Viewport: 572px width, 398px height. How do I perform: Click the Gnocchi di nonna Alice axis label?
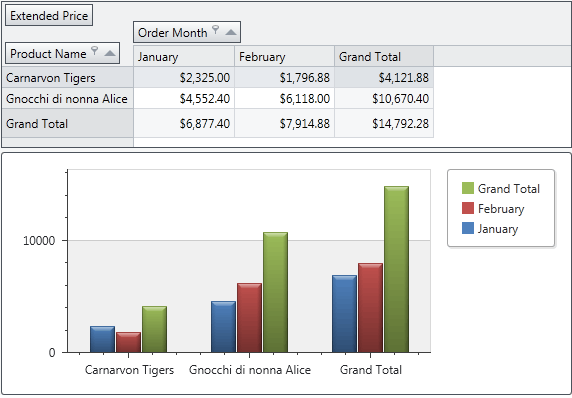click(x=250, y=370)
